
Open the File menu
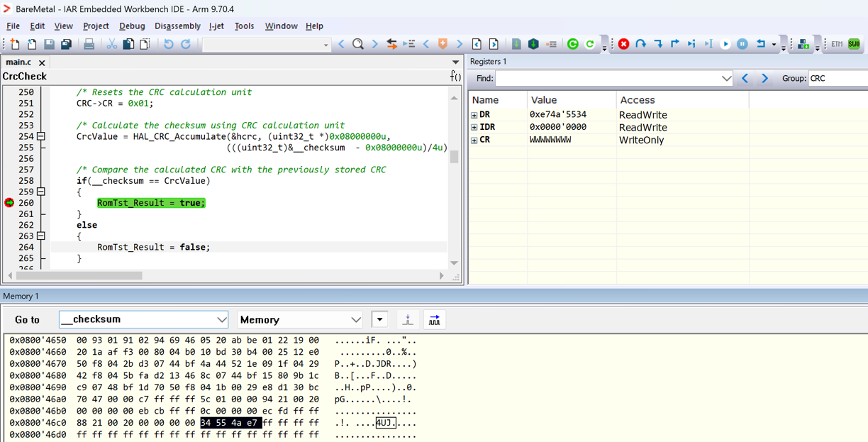pos(13,26)
